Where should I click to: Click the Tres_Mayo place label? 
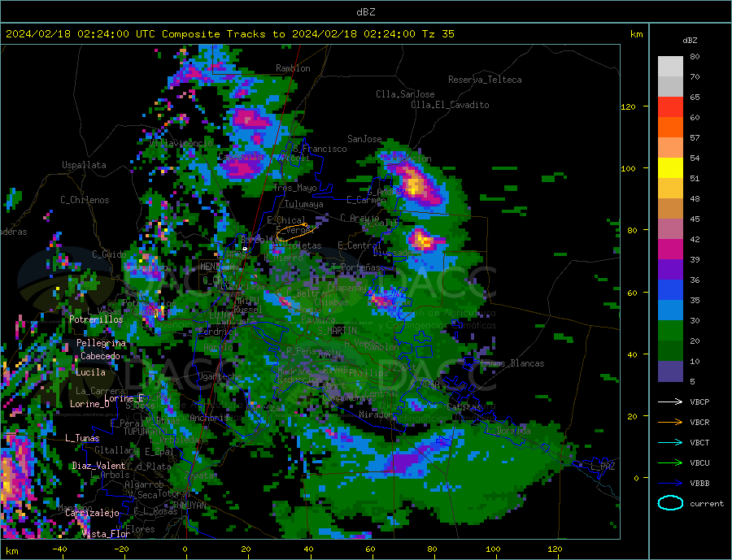pyautogui.click(x=295, y=188)
